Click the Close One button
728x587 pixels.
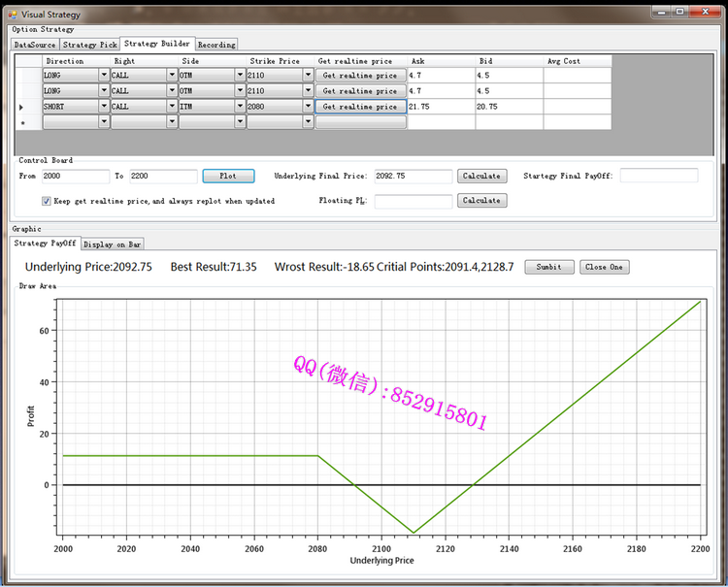[x=603, y=267]
